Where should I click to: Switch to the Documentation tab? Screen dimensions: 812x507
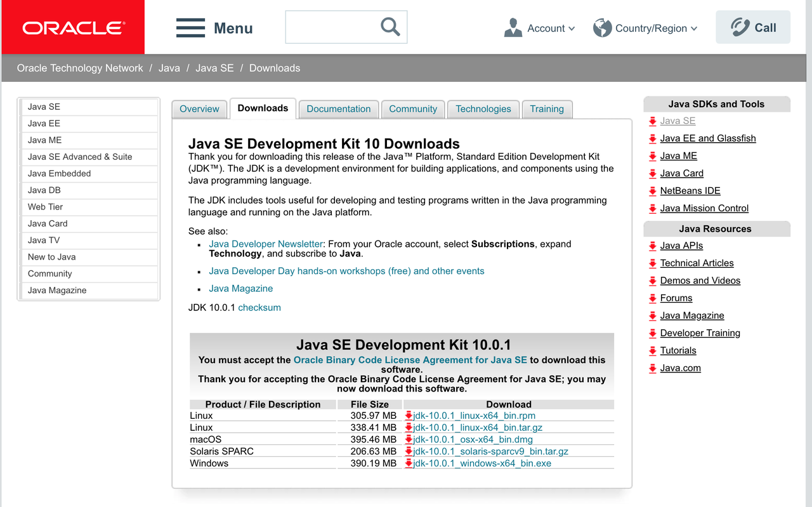(x=339, y=109)
